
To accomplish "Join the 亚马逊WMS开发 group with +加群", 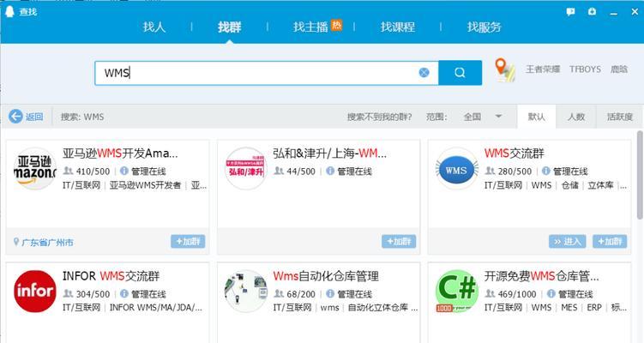I will (x=188, y=242).
